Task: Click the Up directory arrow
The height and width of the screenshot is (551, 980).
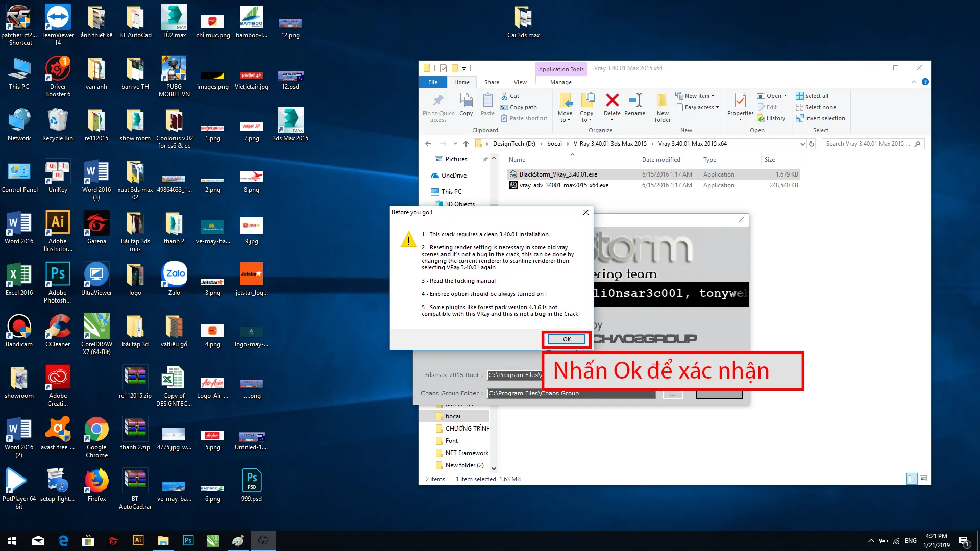Action: 466,144
